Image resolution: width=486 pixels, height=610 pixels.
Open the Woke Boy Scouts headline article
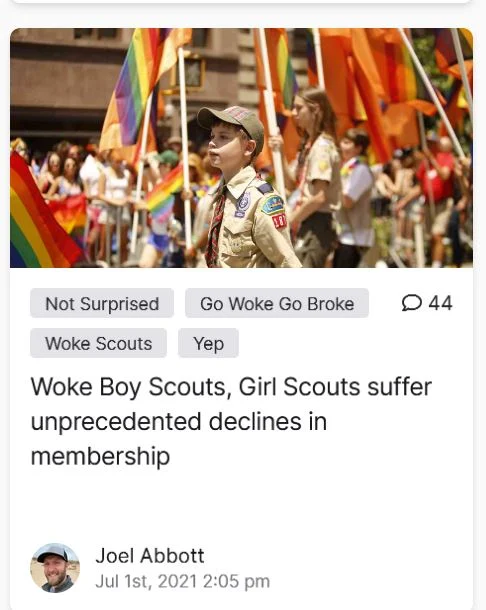pos(231,421)
